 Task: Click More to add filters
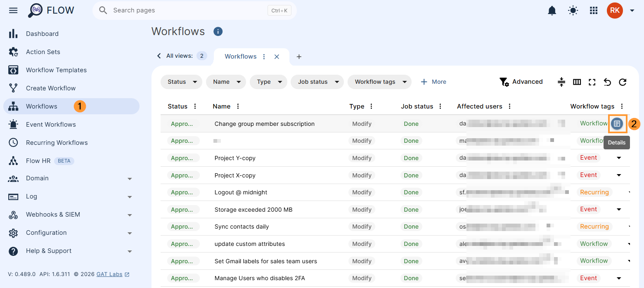(x=433, y=82)
